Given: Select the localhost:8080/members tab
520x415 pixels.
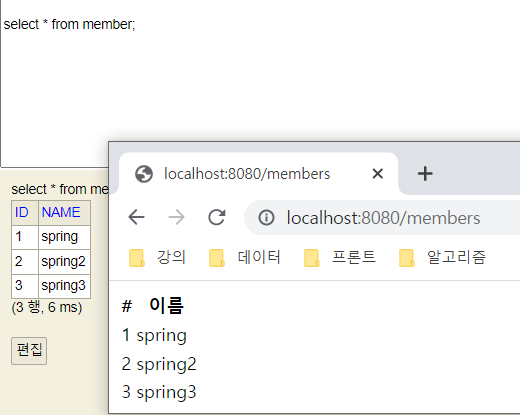Looking at the screenshot, I should 258,174.
